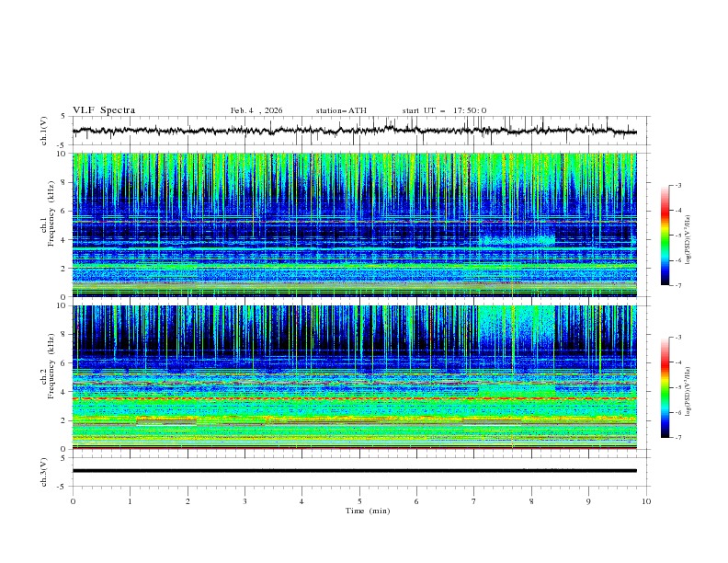Click time axis tick label "9"
This screenshot has width=728, height=563.
click(x=588, y=501)
